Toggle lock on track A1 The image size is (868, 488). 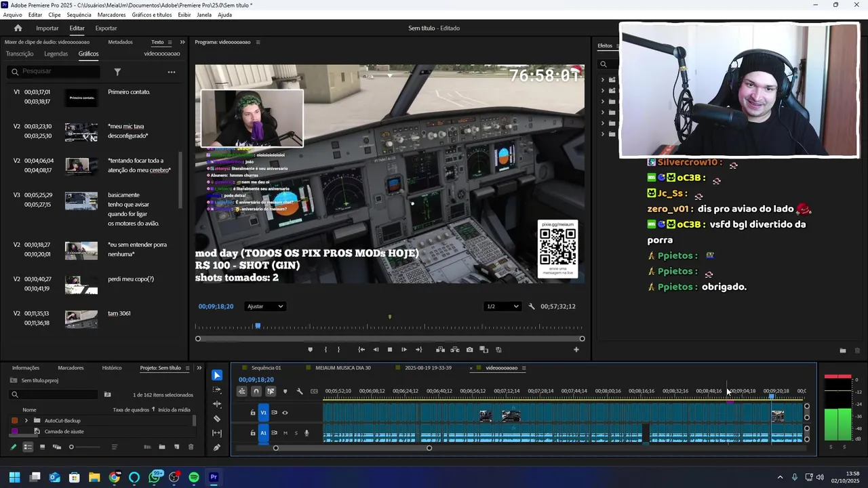[253, 433]
